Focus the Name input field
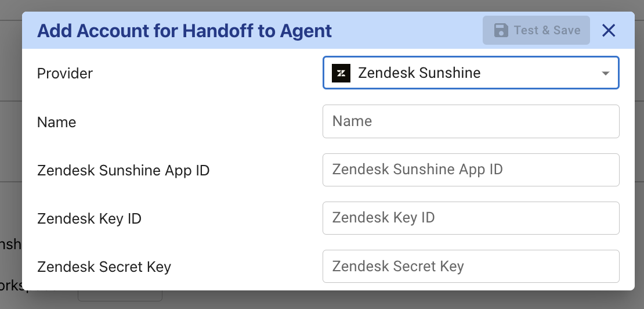The height and width of the screenshot is (309, 644). tap(471, 121)
